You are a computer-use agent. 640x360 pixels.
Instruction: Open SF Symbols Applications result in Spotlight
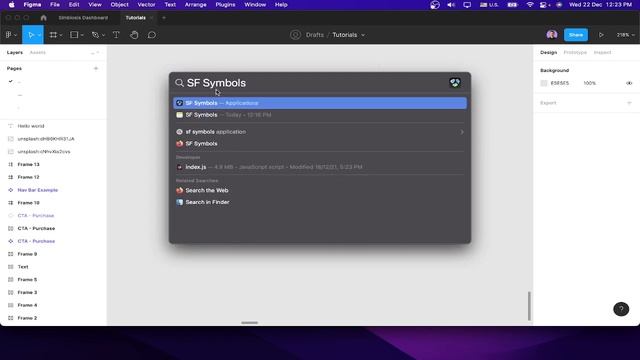pos(320,103)
